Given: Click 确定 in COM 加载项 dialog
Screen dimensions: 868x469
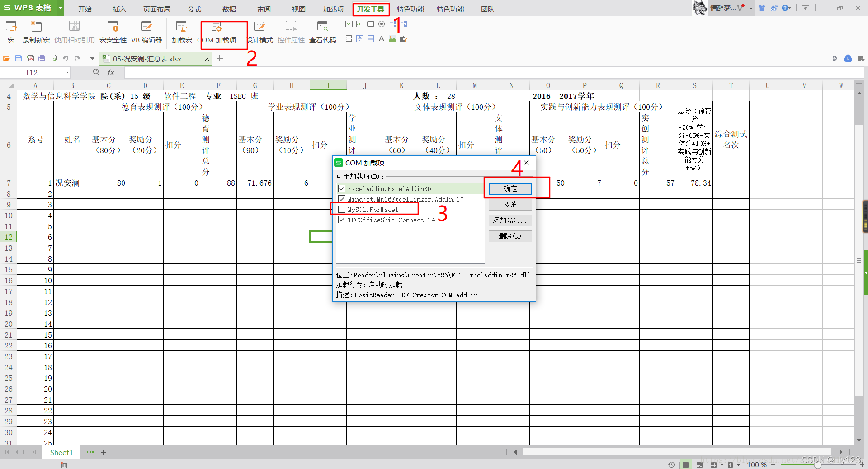Looking at the screenshot, I should [510, 189].
